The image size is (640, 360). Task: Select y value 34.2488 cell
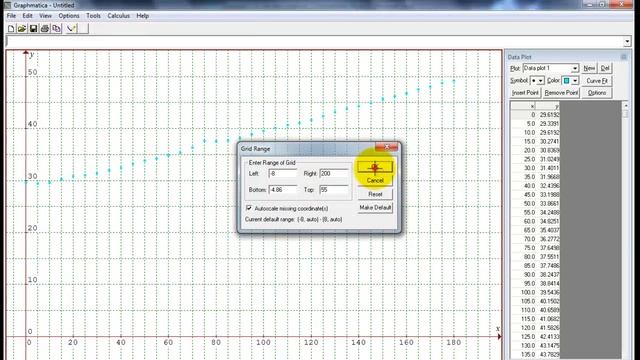[x=547, y=212]
